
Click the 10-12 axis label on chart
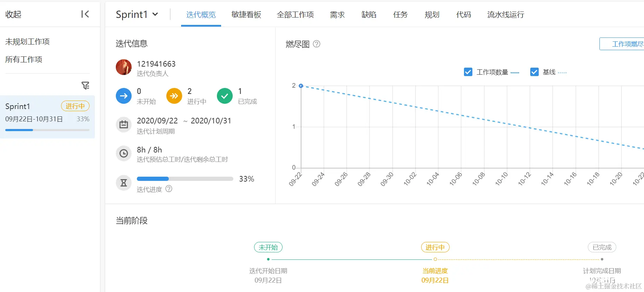524,179
